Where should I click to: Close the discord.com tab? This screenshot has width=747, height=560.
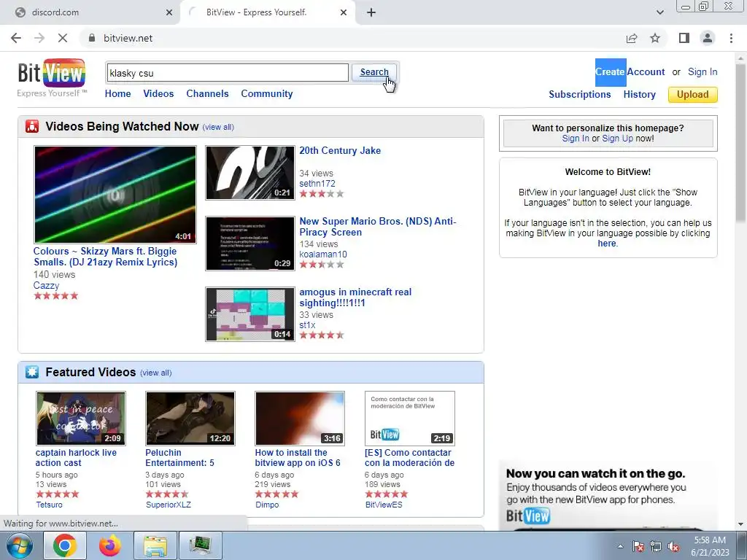point(169,12)
